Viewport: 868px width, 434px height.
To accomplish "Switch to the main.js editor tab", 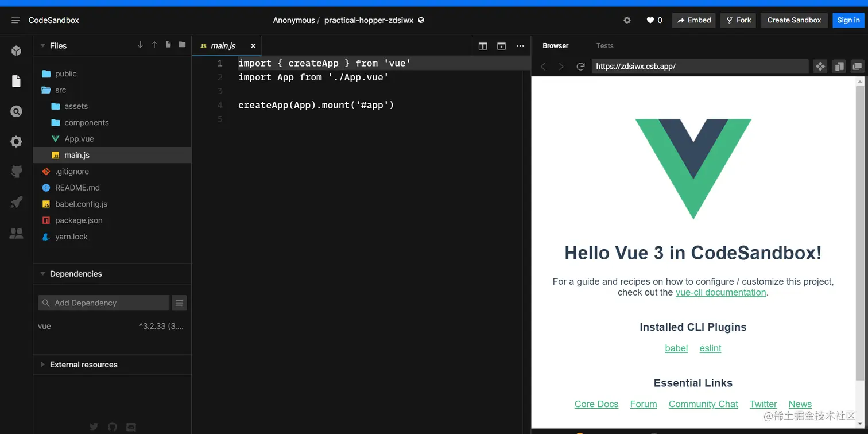I will coord(223,46).
